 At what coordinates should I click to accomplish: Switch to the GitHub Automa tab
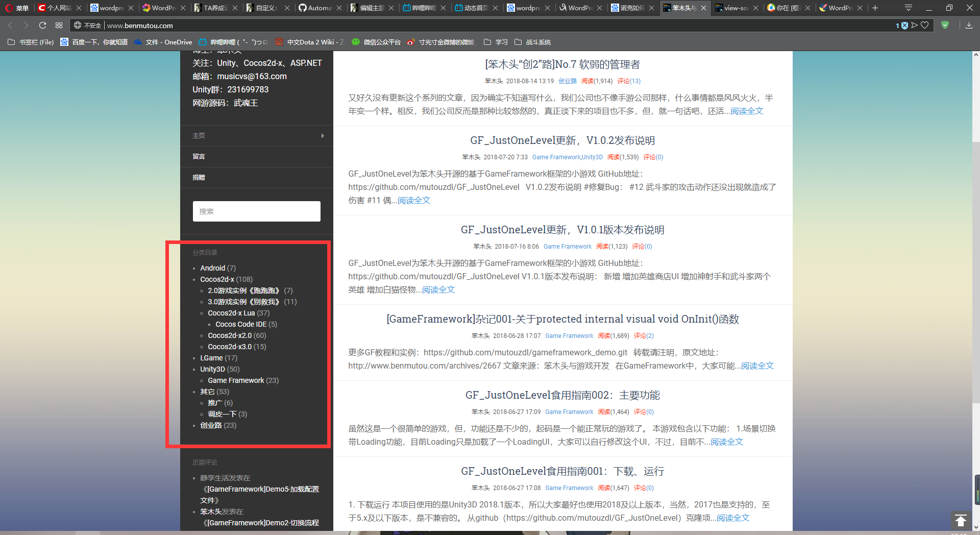pos(320,8)
